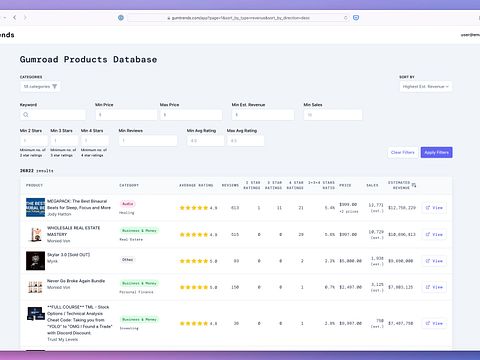Click the blue icon right of address bar
This screenshot has width=480, height=360.
coord(356,18)
